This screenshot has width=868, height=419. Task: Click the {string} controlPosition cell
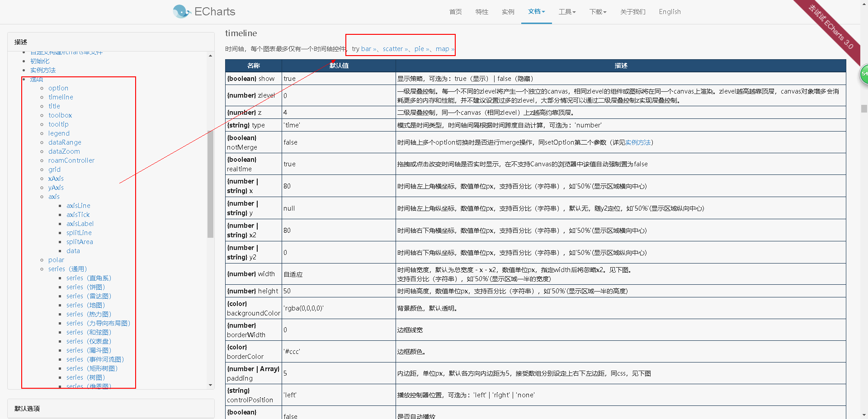coord(254,395)
